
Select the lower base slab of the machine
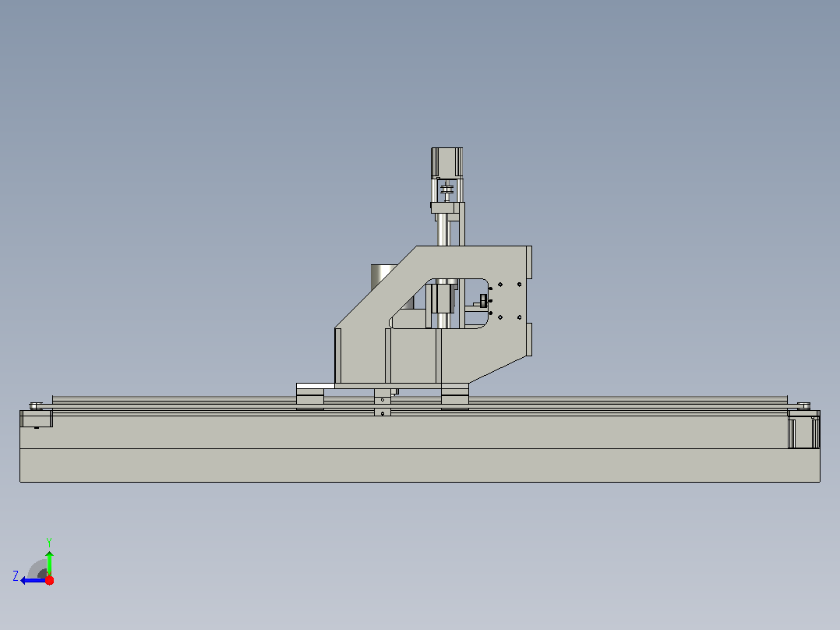[420, 465]
